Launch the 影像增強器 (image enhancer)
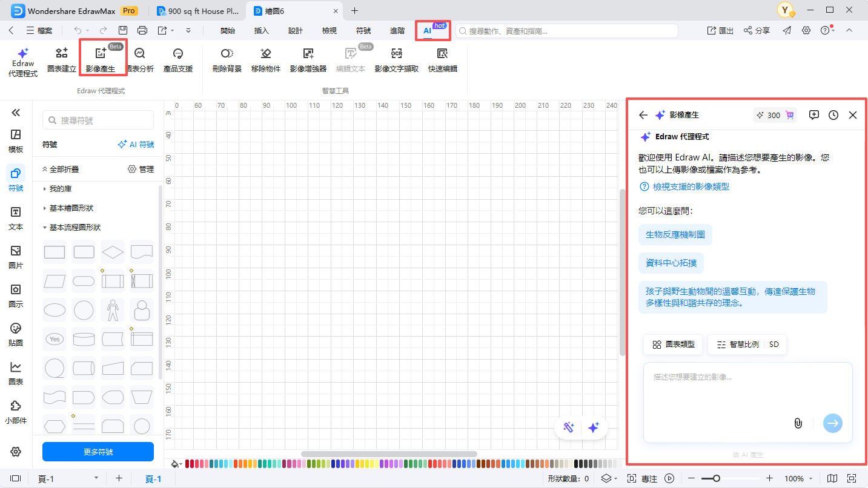The image size is (868, 488). [x=308, y=59]
